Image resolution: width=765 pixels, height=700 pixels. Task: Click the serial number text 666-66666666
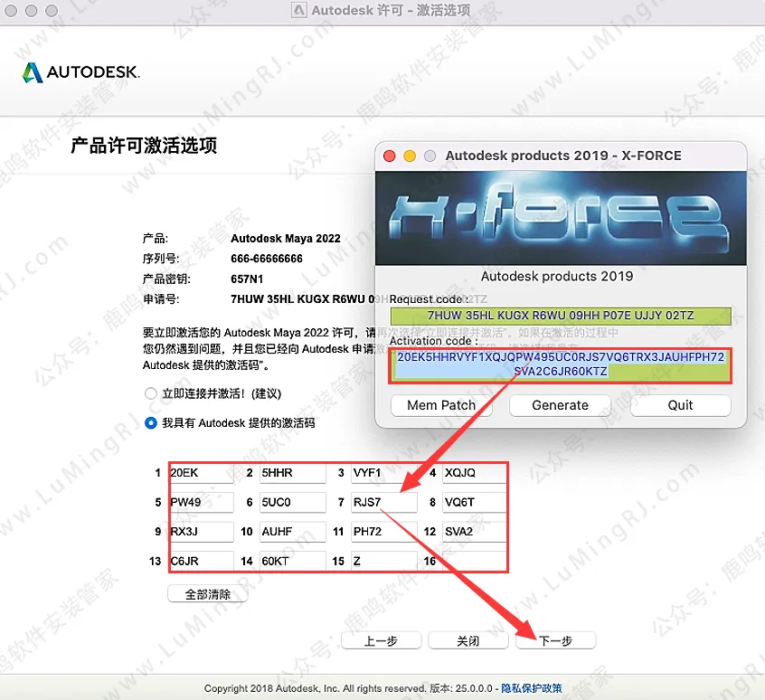(x=267, y=259)
